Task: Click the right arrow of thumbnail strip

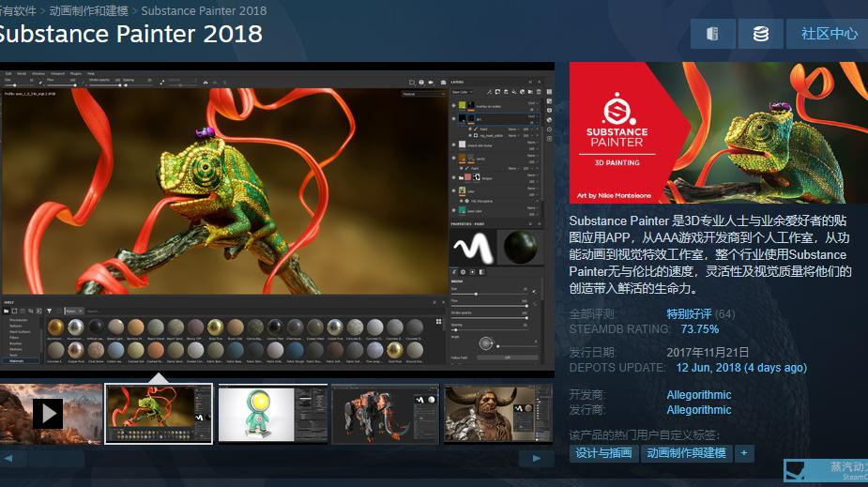Action: [x=537, y=458]
